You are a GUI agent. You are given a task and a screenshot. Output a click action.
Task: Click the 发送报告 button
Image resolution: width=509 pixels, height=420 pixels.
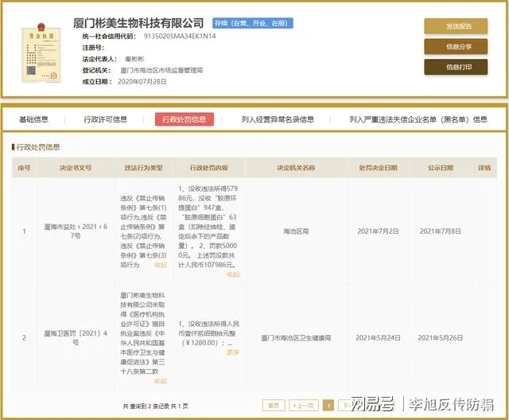click(x=456, y=26)
